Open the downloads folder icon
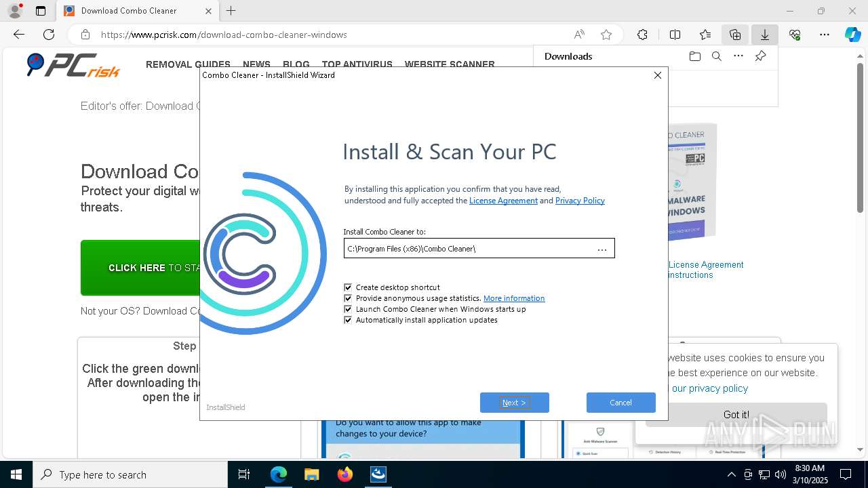Viewport: 868px width, 488px height. pos(694,56)
